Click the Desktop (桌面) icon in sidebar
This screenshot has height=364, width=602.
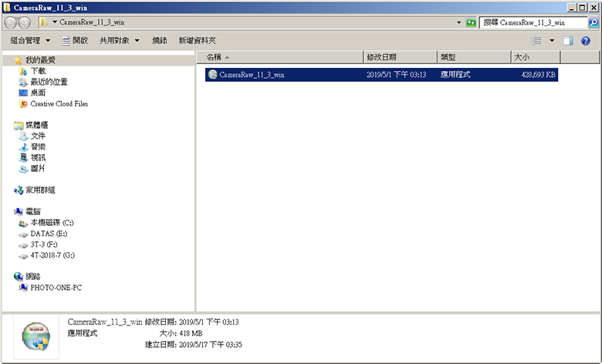[23, 93]
